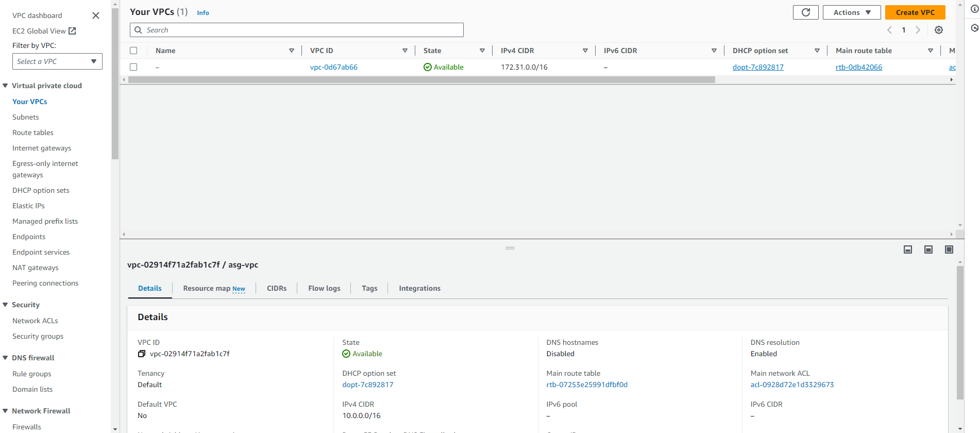Click 172.31.0.0/16 CIDR cell
Screen dimensions: 980x433
click(524, 67)
